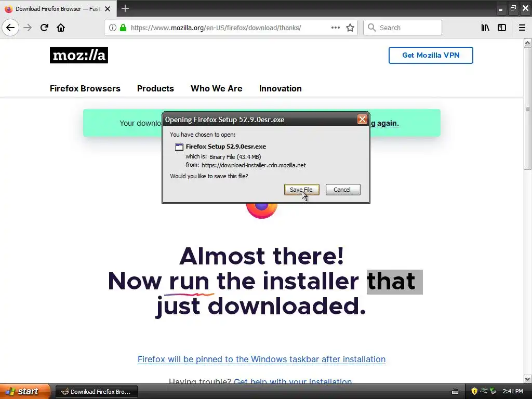Click the Firefox logo graphic below dialog

262,210
